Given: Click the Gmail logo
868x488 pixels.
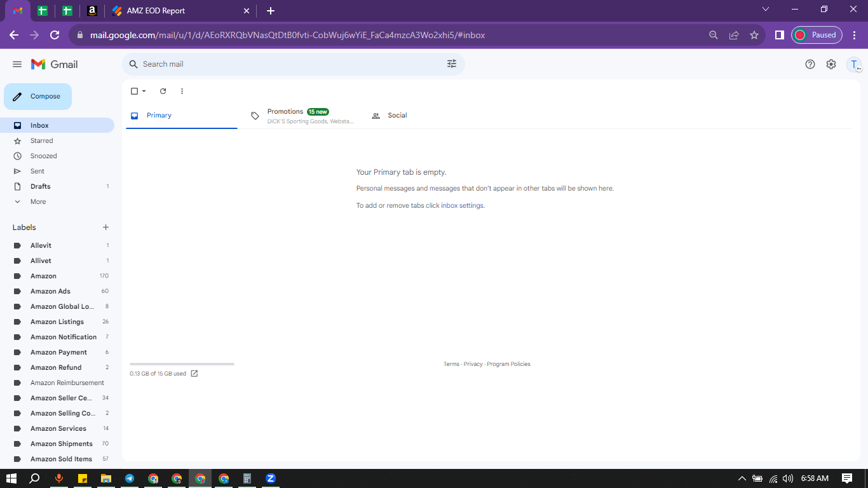Looking at the screenshot, I should click(x=55, y=64).
